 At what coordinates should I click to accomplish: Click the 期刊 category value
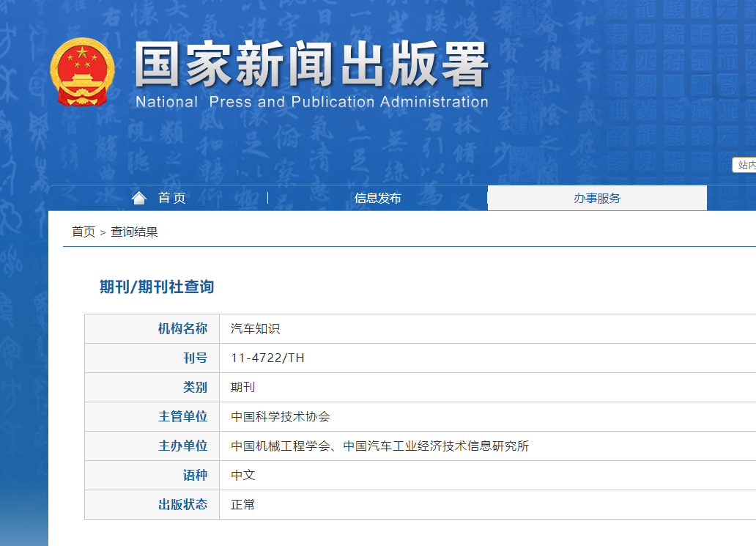point(242,387)
